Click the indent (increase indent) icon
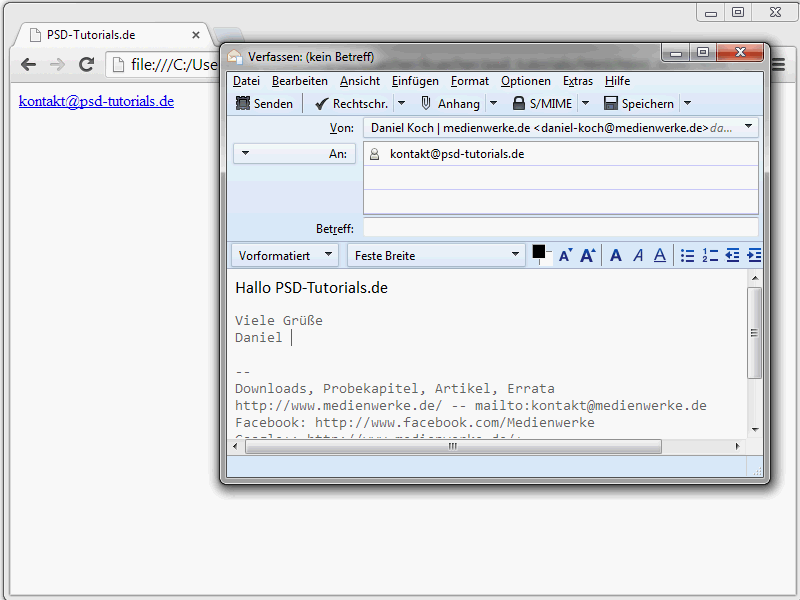Image resolution: width=800 pixels, height=600 pixels. click(x=754, y=256)
